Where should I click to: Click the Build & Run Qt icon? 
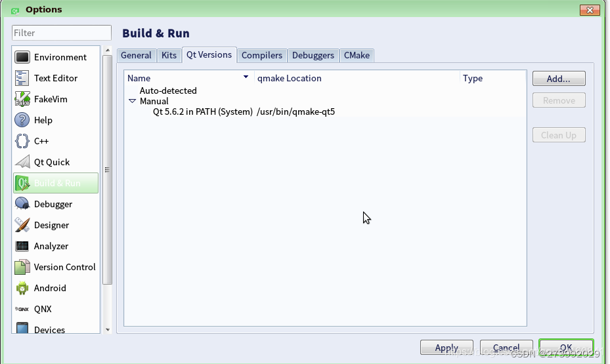tap(22, 183)
